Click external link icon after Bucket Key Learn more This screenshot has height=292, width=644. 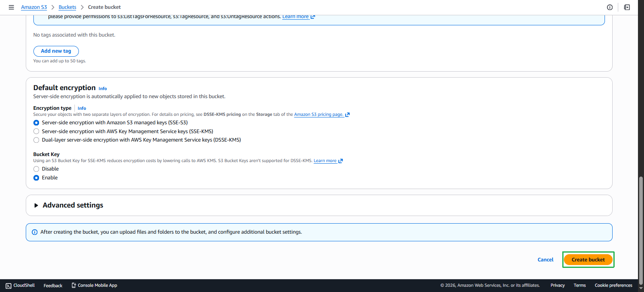[341, 161]
